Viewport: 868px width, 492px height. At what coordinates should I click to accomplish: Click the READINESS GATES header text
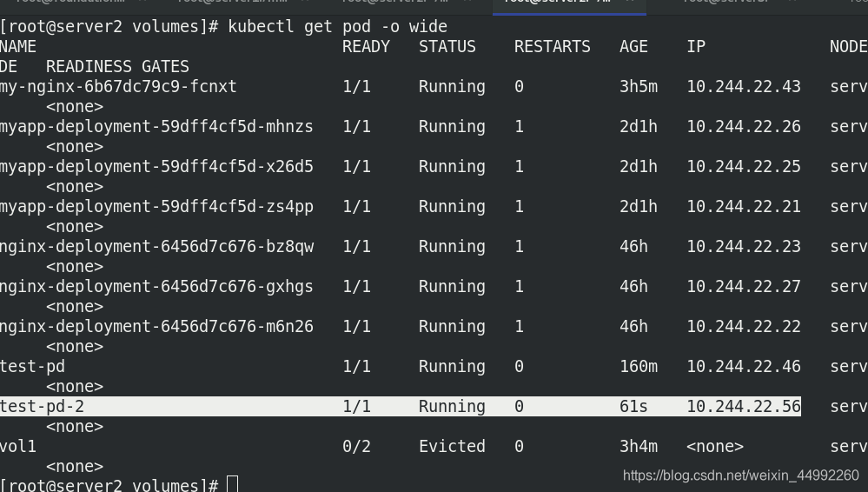point(117,66)
